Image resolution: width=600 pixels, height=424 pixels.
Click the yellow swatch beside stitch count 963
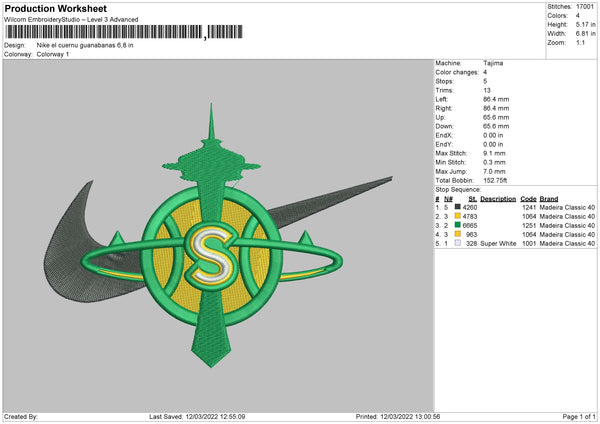tap(457, 234)
